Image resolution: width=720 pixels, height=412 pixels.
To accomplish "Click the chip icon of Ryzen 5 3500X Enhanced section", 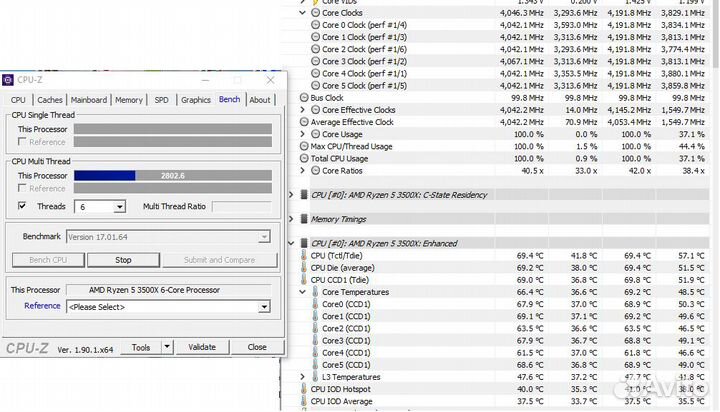I will (x=304, y=243).
